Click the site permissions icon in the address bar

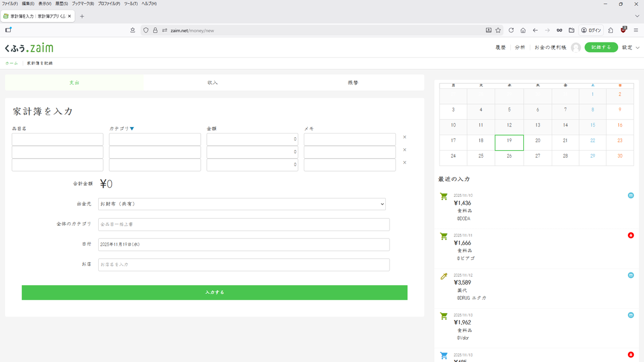point(165,30)
